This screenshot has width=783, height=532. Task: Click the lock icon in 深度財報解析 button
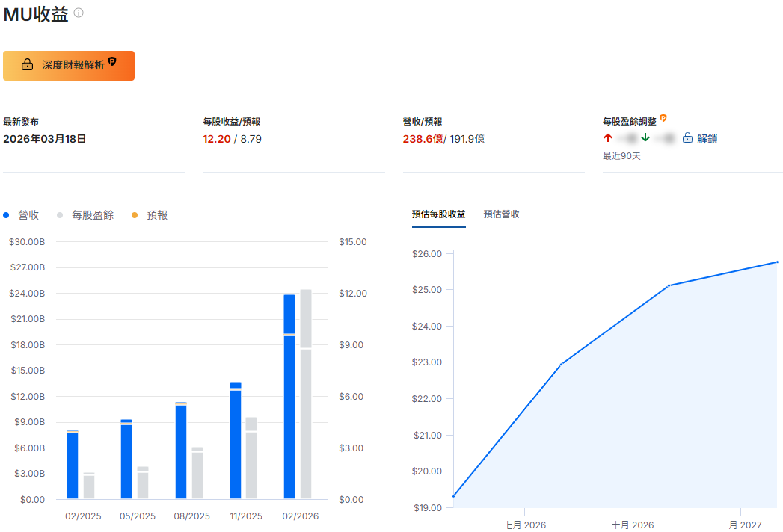click(28, 65)
